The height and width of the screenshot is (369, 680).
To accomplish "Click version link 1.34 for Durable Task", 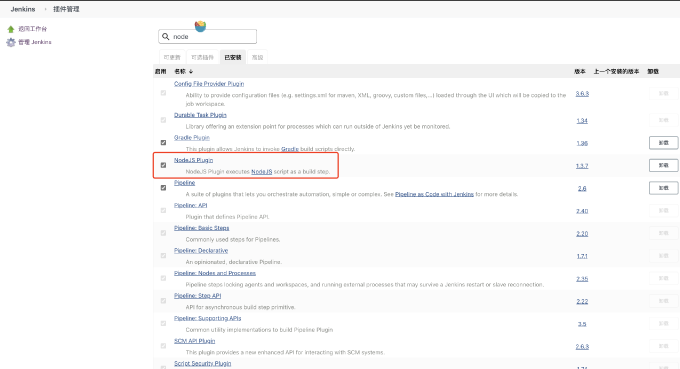I will (582, 121).
